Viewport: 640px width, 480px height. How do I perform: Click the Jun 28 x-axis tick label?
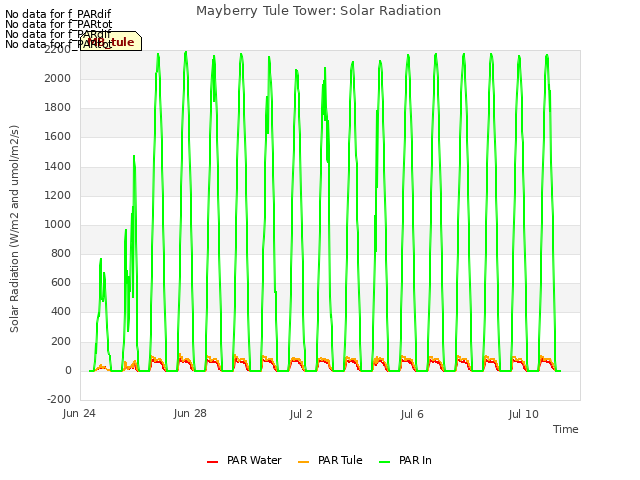click(190, 413)
